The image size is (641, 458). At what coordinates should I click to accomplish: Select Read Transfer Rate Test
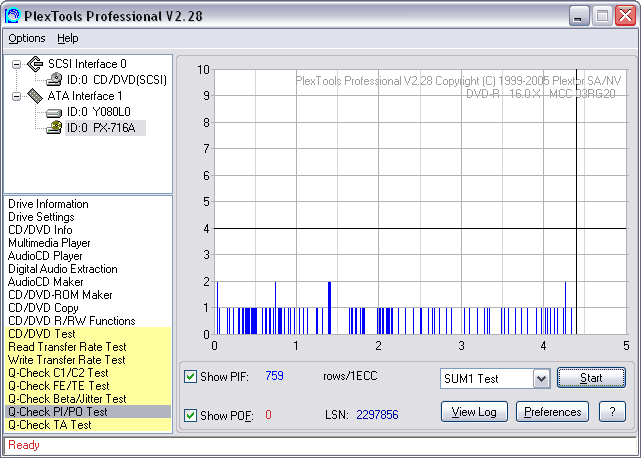pos(88,347)
